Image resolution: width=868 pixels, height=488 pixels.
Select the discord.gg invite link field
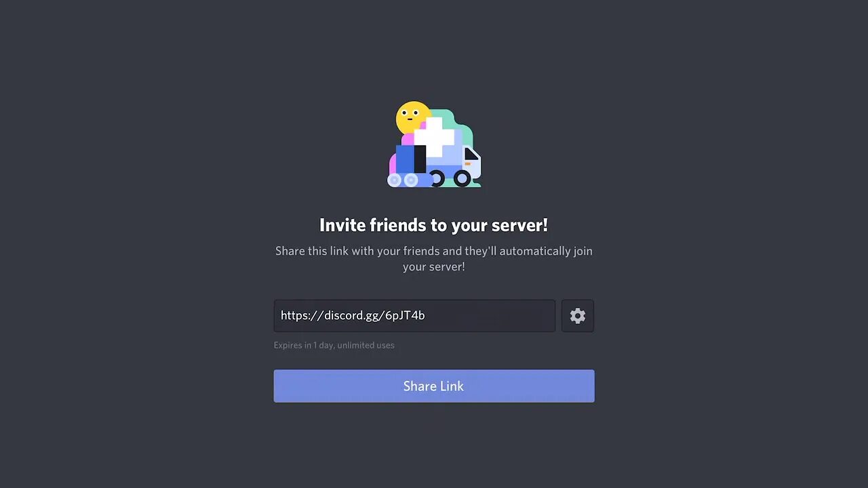point(414,316)
